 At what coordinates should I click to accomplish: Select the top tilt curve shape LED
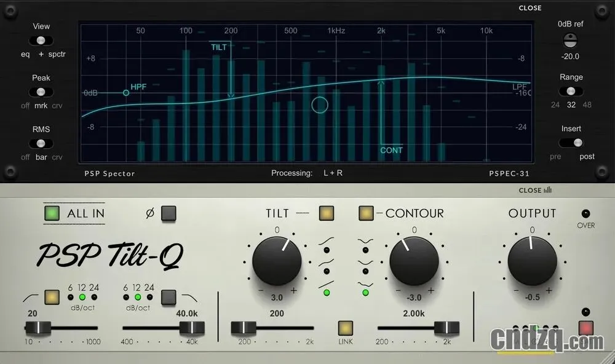(x=327, y=250)
